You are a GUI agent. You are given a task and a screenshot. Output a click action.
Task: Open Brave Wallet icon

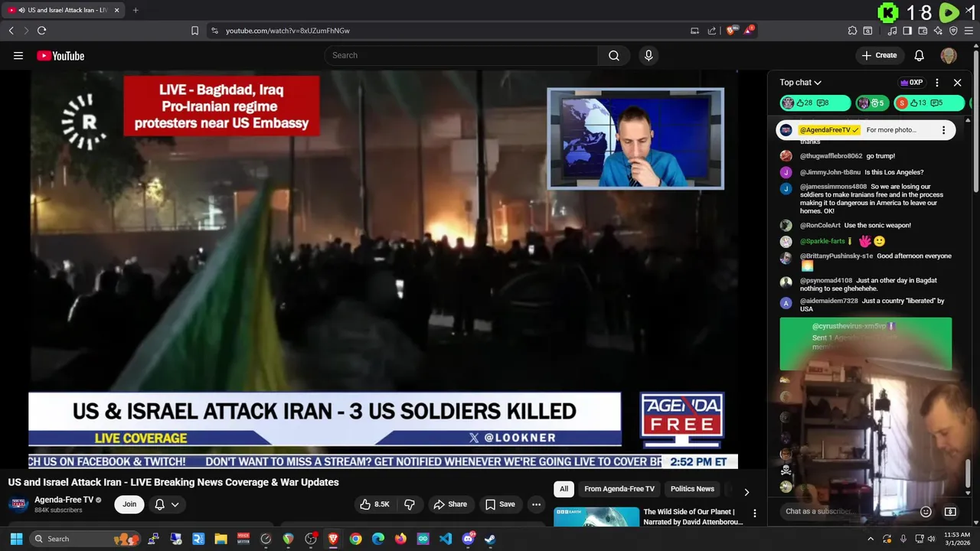[923, 31]
